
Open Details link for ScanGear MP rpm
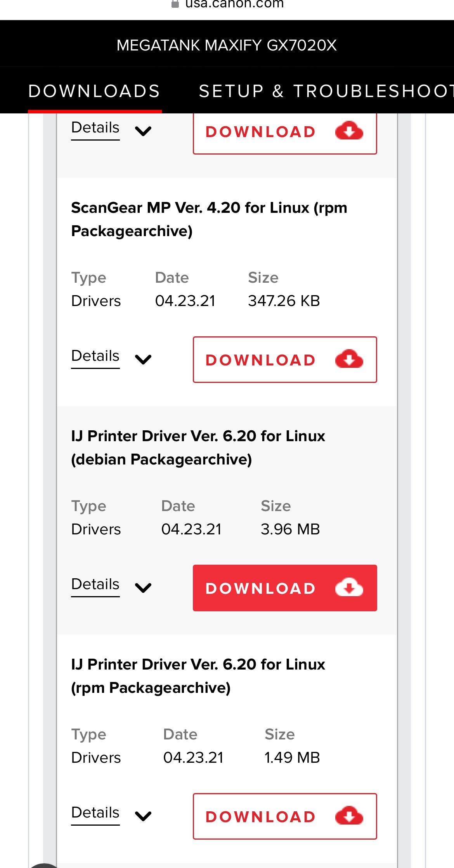95,356
